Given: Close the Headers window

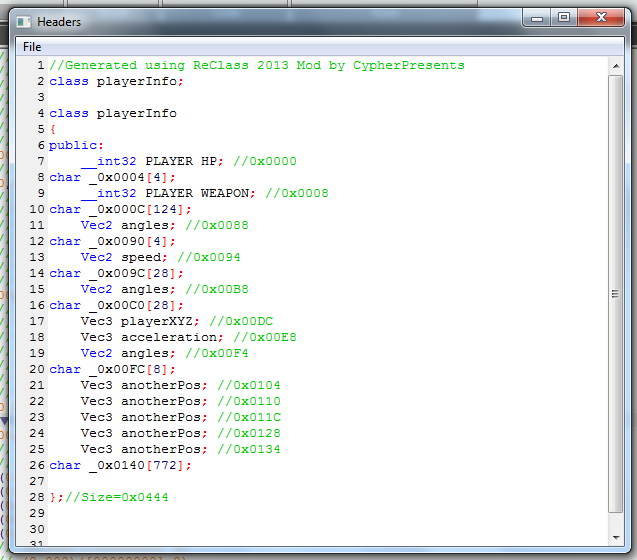Looking at the screenshot, I should [601, 18].
